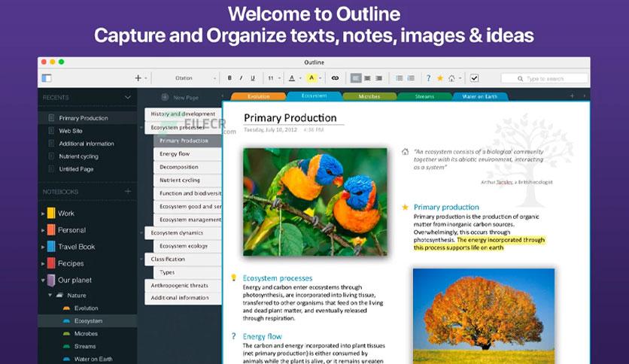Add a new notebook with the plus icon
Viewport: 629px width, 364px height.
[128, 191]
